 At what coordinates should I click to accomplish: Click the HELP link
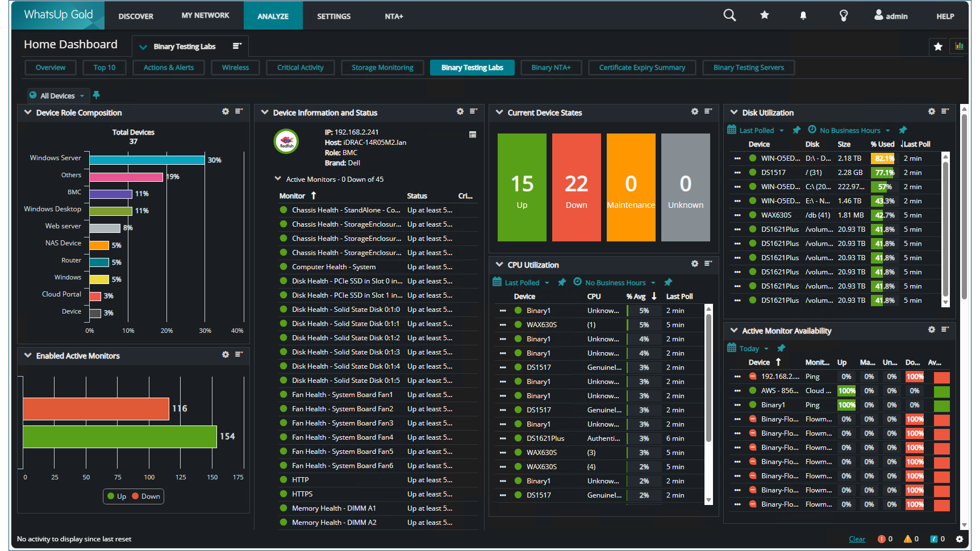[945, 16]
